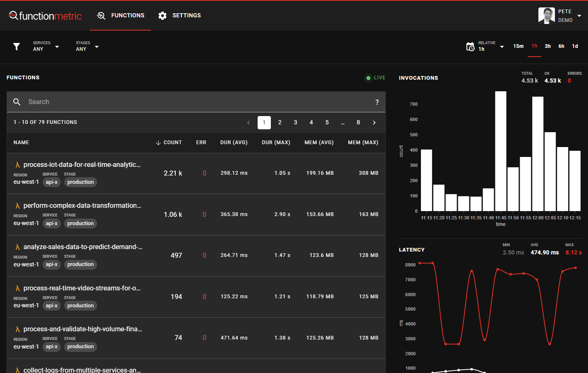
Task: Click the 4.53 k total invocations value
Action: (530, 81)
